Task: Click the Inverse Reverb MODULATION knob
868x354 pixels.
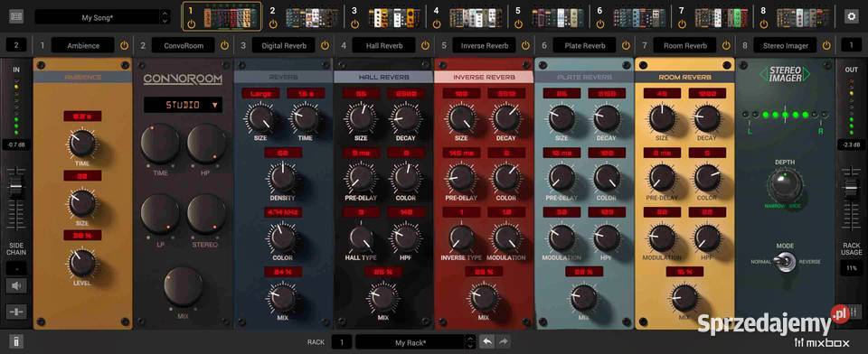Action: click(x=506, y=238)
